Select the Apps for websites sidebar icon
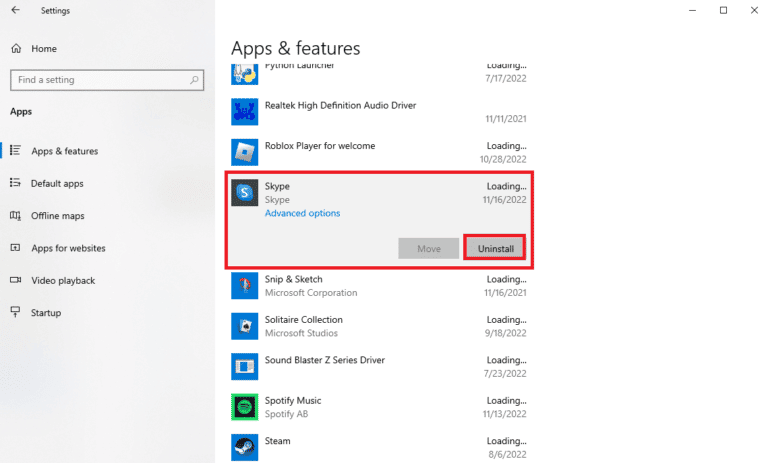Image resolution: width=768 pixels, height=463 pixels. pos(15,247)
